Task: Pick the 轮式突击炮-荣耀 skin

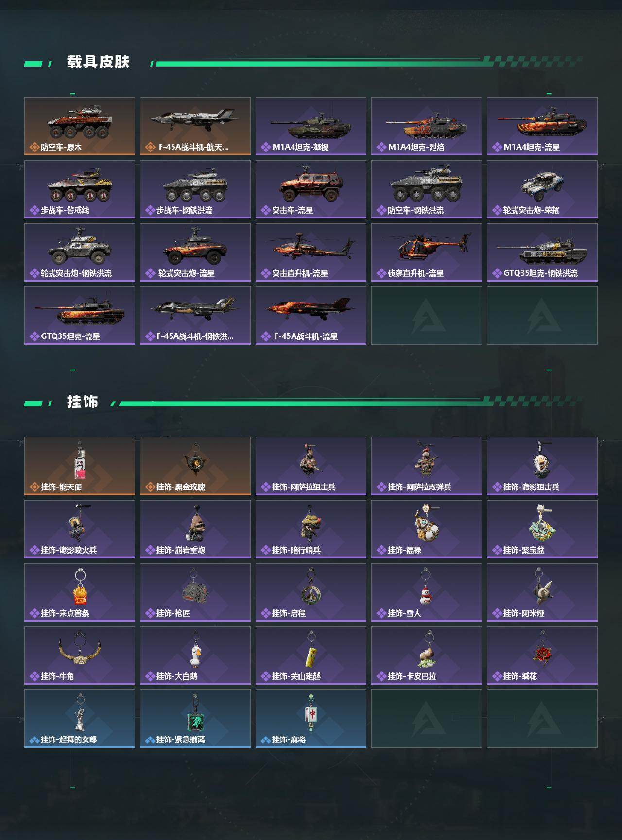Action: (542, 189)
